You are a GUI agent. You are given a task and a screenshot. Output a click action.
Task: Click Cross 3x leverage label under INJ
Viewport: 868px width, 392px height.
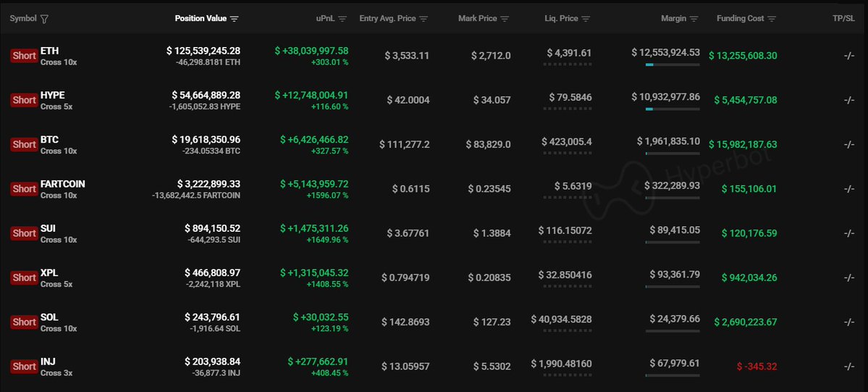coord(56,373)
